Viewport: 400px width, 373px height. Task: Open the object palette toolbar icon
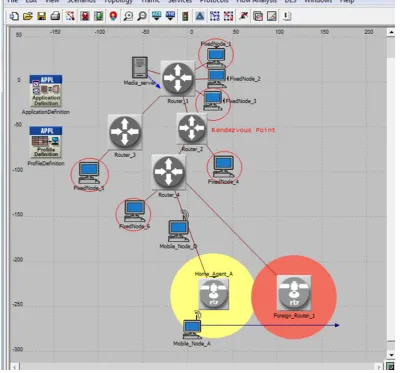point(70,16)
